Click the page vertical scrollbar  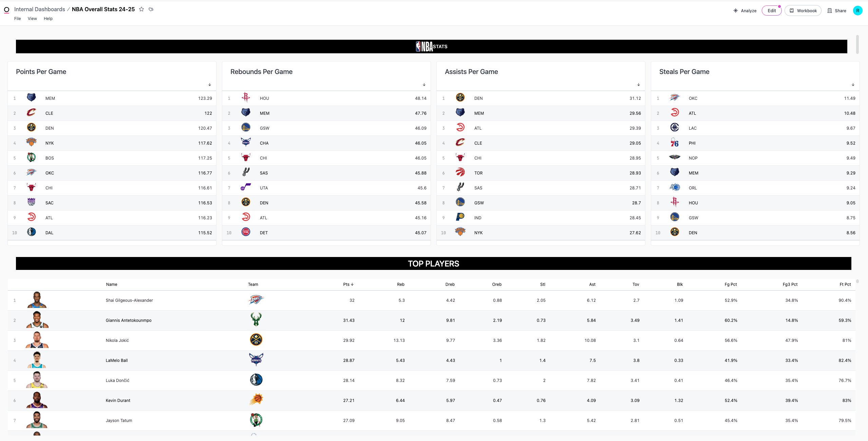[x=857, y=44]
